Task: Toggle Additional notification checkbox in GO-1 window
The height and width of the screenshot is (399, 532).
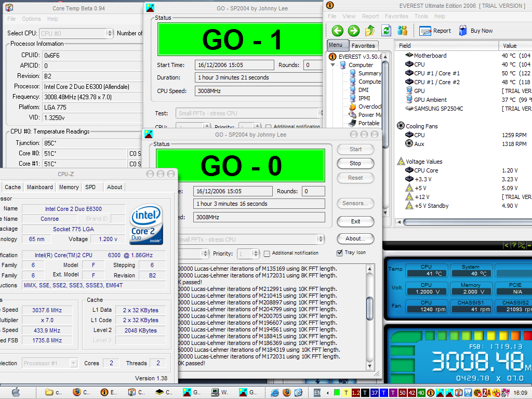Action: tap(269, 127)
